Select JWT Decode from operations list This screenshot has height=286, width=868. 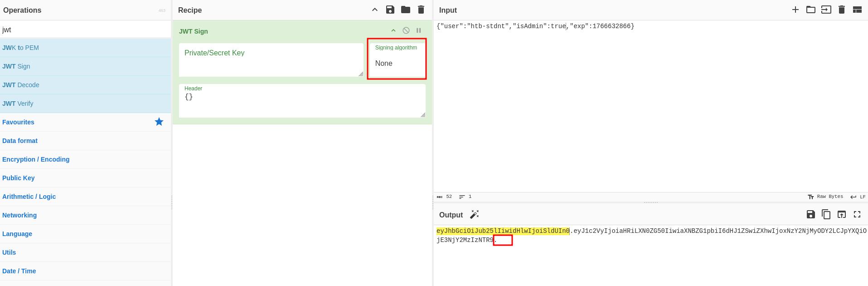click(21, 85)
